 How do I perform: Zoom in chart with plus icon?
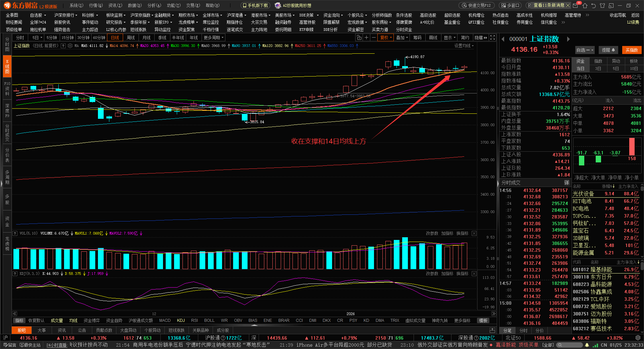click(366, 38)
